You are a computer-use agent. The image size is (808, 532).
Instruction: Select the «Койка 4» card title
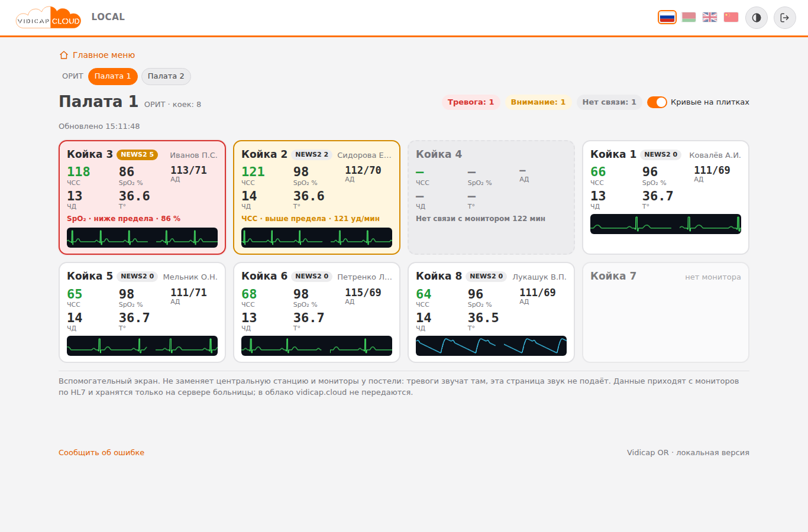click(439, 154)
